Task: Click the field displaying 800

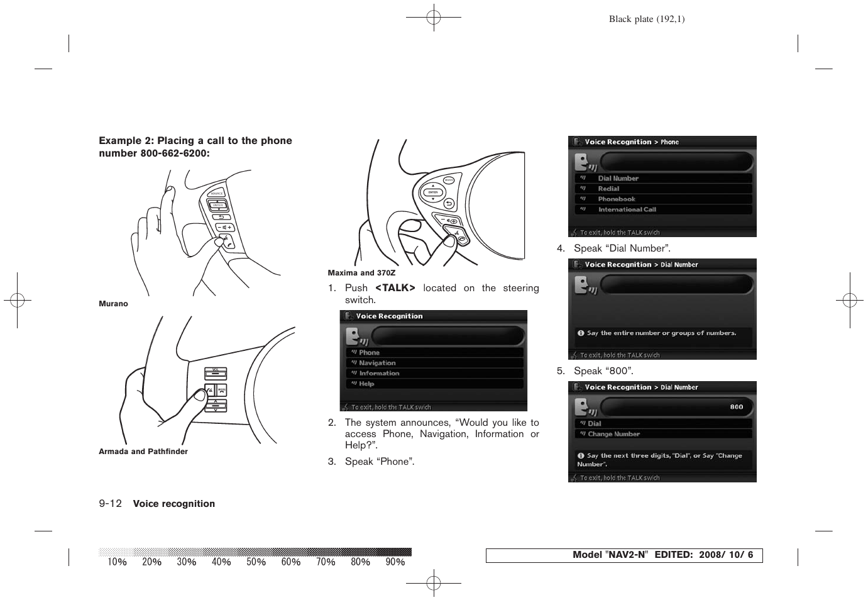Action: pyautogui.click(x=676, y=407)
